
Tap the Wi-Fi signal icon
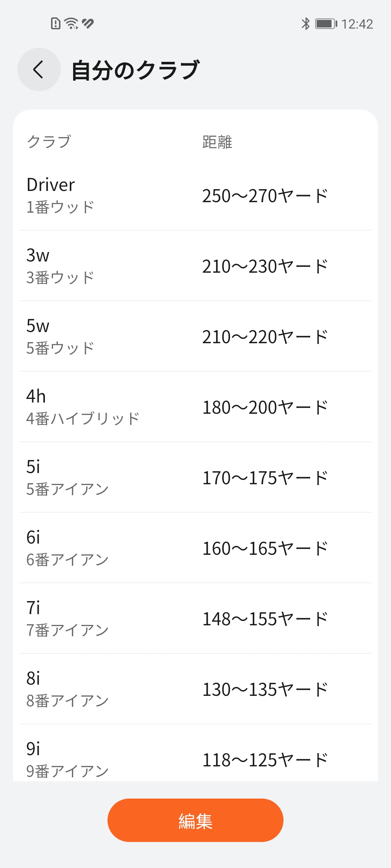[71, 24]
